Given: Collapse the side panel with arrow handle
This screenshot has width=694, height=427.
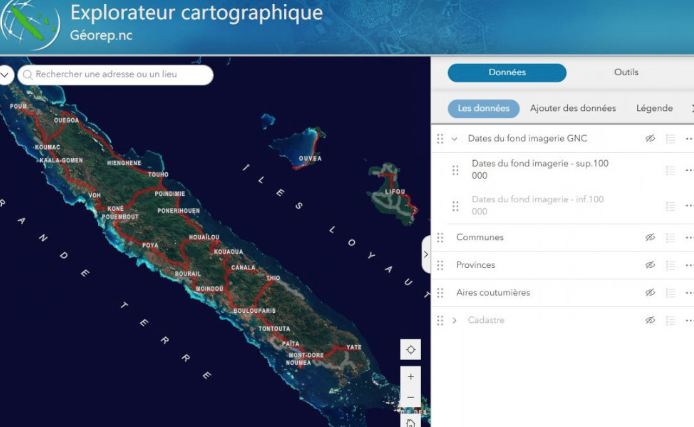Looking at the screenshot, I should 426,254.
